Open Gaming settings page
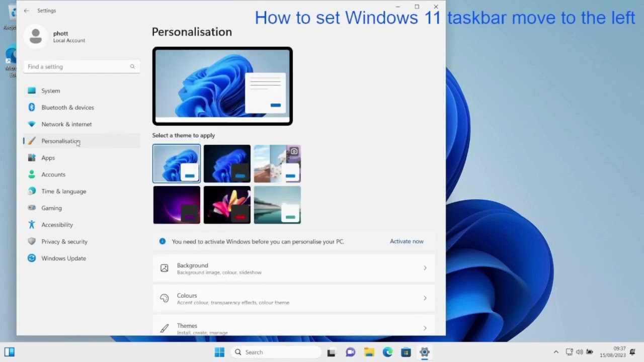The image size is (644, 362). coord(82,208)
